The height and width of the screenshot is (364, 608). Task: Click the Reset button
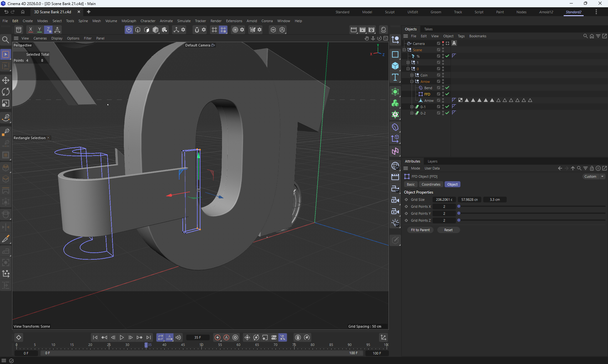(x=448, y=230)
